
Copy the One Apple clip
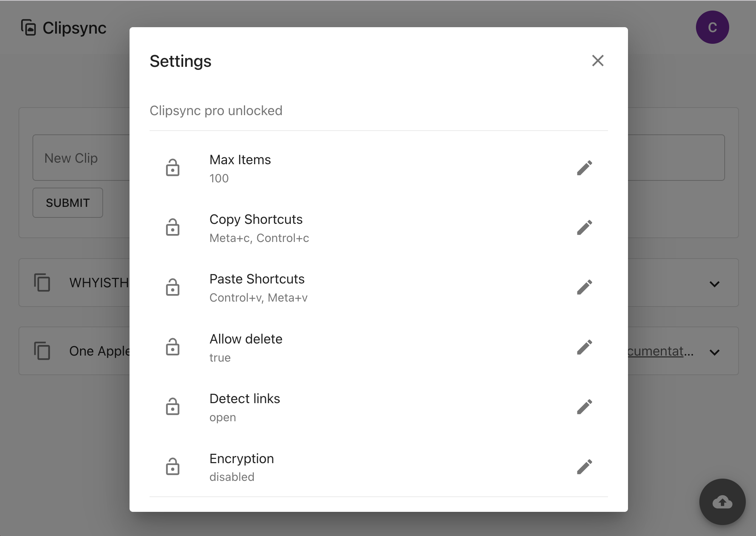(x=42, y=351)
